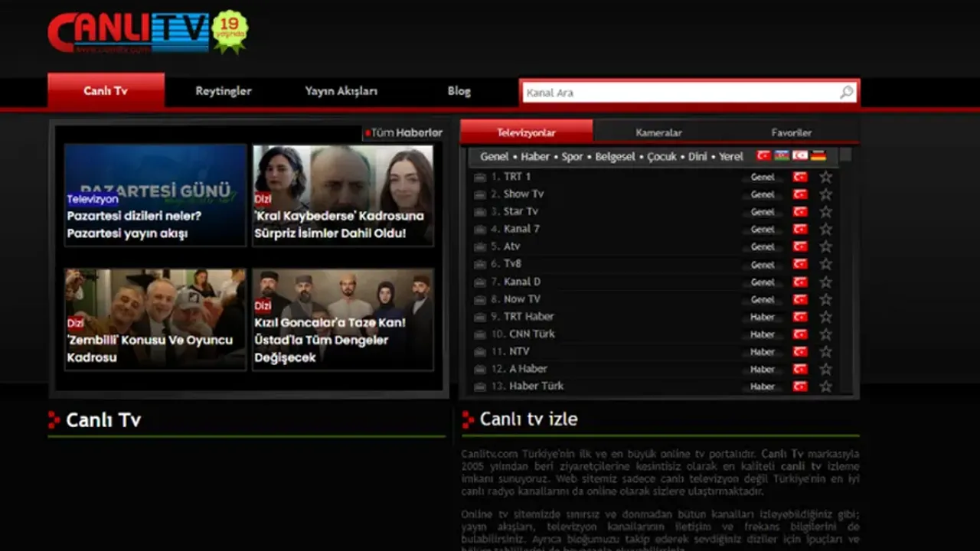Click the TV icon next to CNN Türk
This screenshot has height=551, width=980.
(x=480, y=334)
